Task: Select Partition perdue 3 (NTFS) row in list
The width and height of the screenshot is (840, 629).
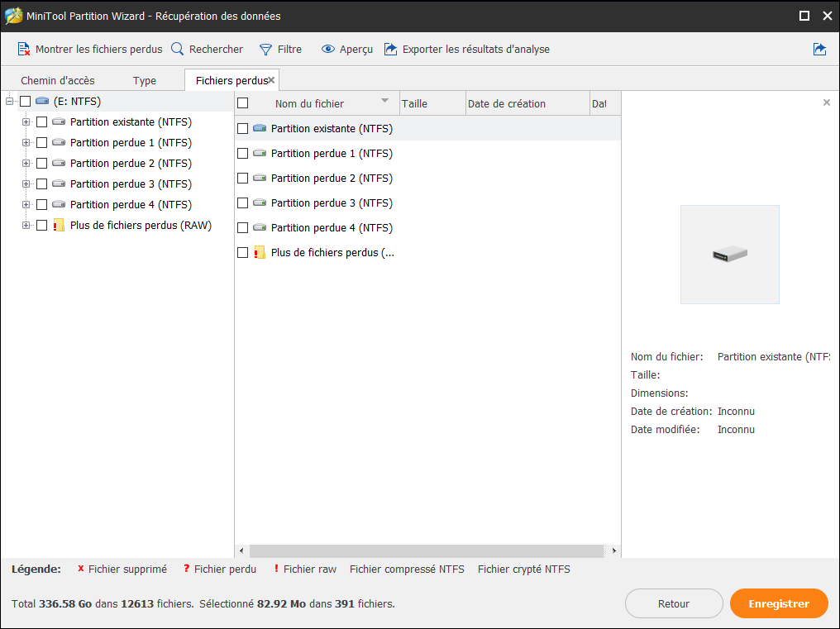Action: (428, 203)
